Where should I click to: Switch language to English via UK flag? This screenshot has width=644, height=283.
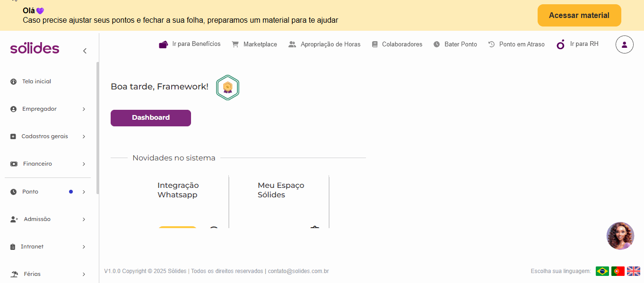(634, 271)
